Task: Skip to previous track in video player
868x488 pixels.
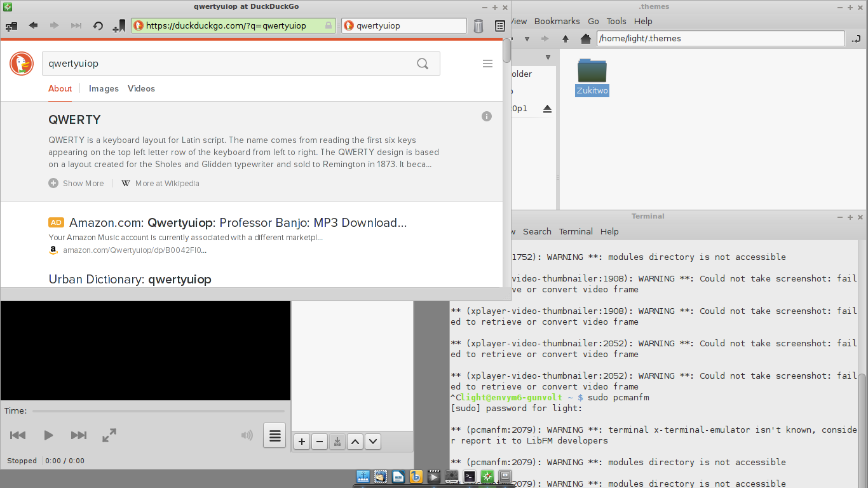Action: coord(18,435)
